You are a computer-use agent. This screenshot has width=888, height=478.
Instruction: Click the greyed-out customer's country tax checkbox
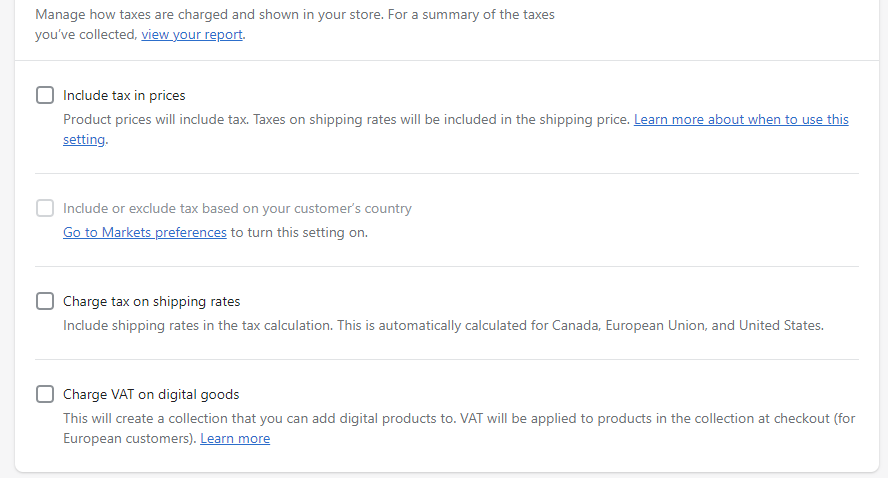click(45, 208)
